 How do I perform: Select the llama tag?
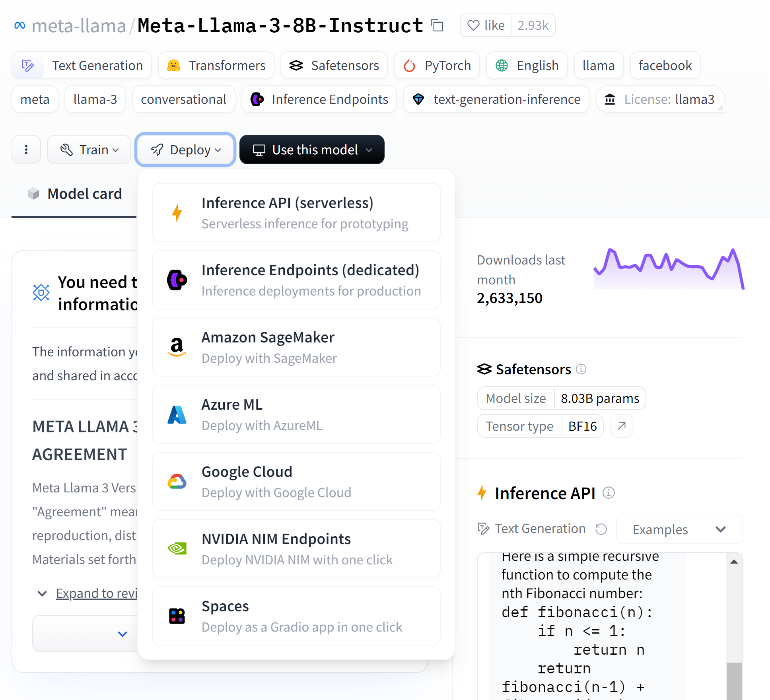tap(599, 65)
